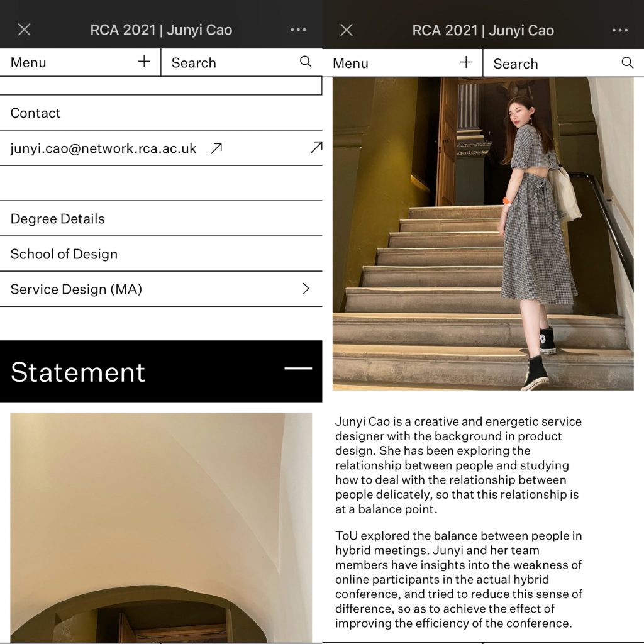Image resolution: width=644 pixels, height=644 pixels.
Task: Click the Statement header title
Action: pos(77,372)
